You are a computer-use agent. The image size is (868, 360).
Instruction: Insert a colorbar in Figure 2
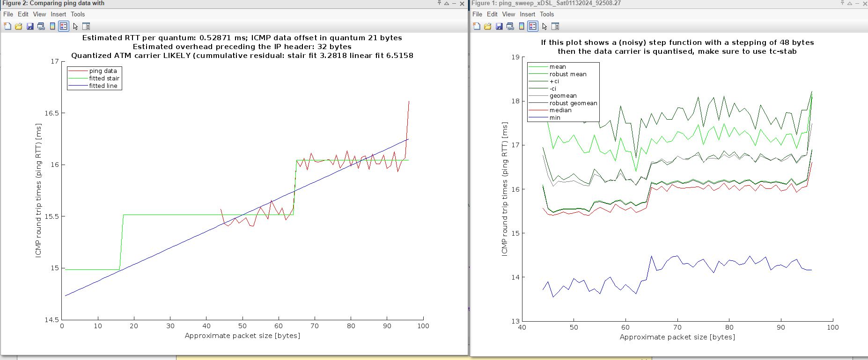pyautogui.click(x=52, y=26)
